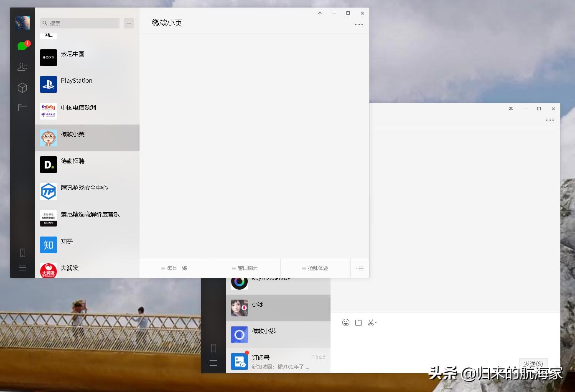Open the quick menu panel icon beside 抢鲜体验
Screen dimensions: 575x392
click(359, 268)
